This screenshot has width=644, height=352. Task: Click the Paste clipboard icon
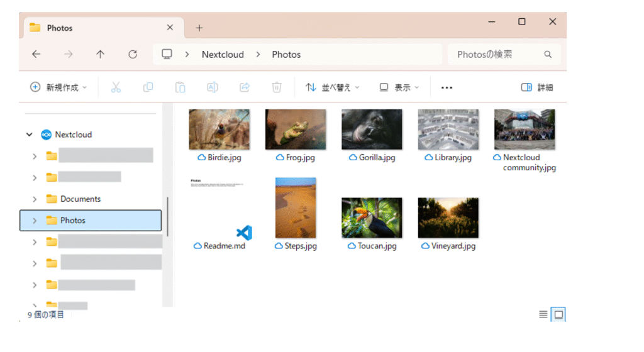click(180, 87)
